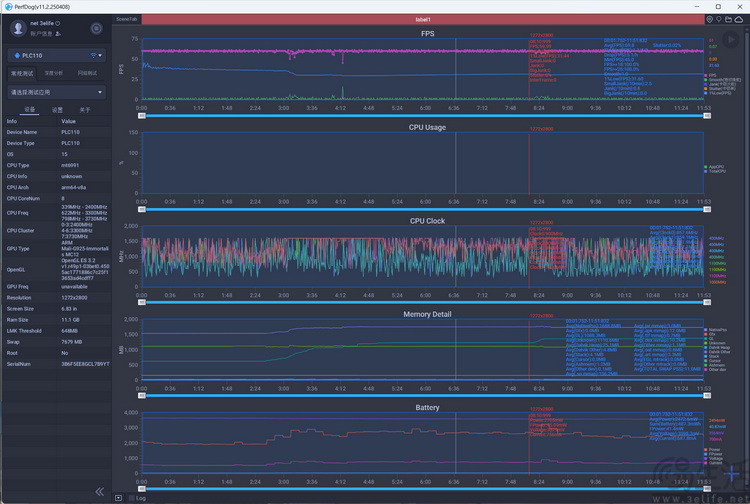
Task: Open the PLC110 device dropdown
Action: (56, 55)
